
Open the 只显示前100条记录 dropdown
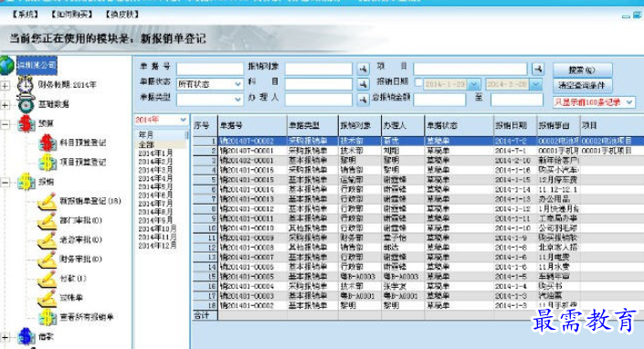tap(629, 102)
